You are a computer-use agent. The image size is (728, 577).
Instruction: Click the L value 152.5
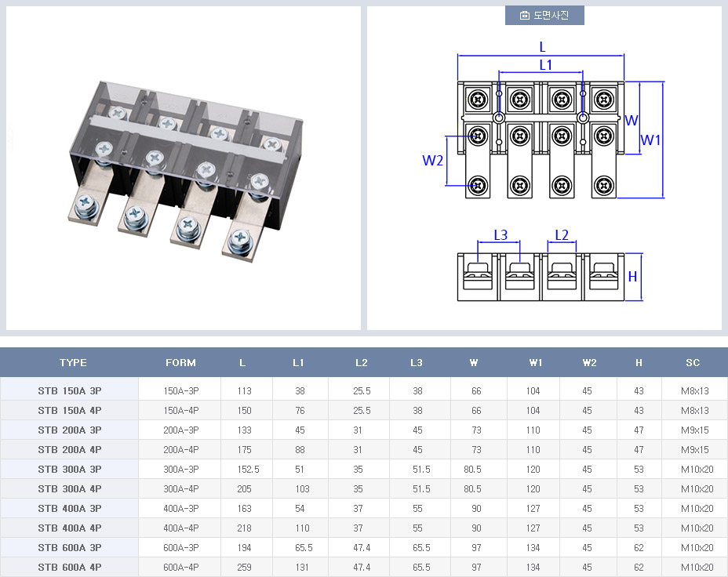248,470
